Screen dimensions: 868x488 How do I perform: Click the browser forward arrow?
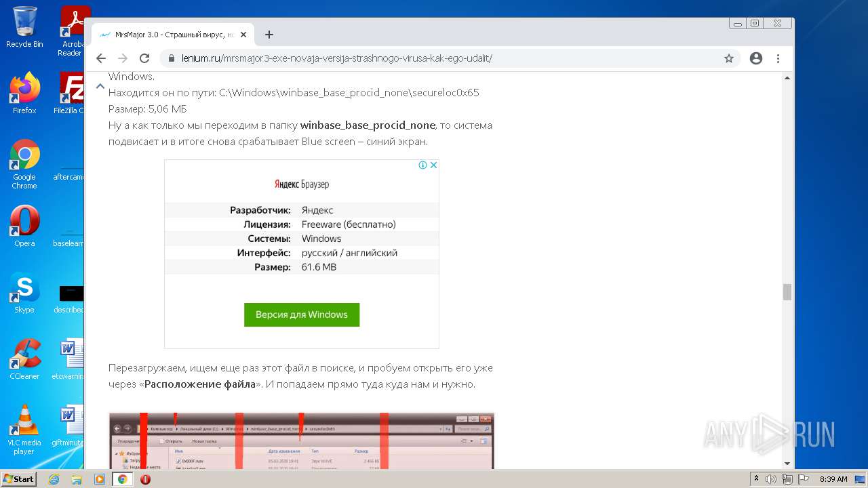[123, 58]
